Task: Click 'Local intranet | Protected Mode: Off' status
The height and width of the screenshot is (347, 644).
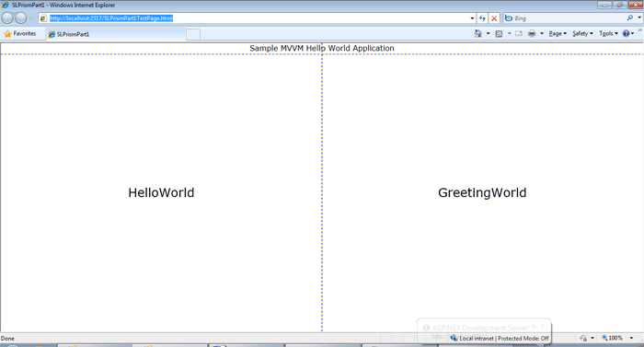Action: (x=504, y=339)
